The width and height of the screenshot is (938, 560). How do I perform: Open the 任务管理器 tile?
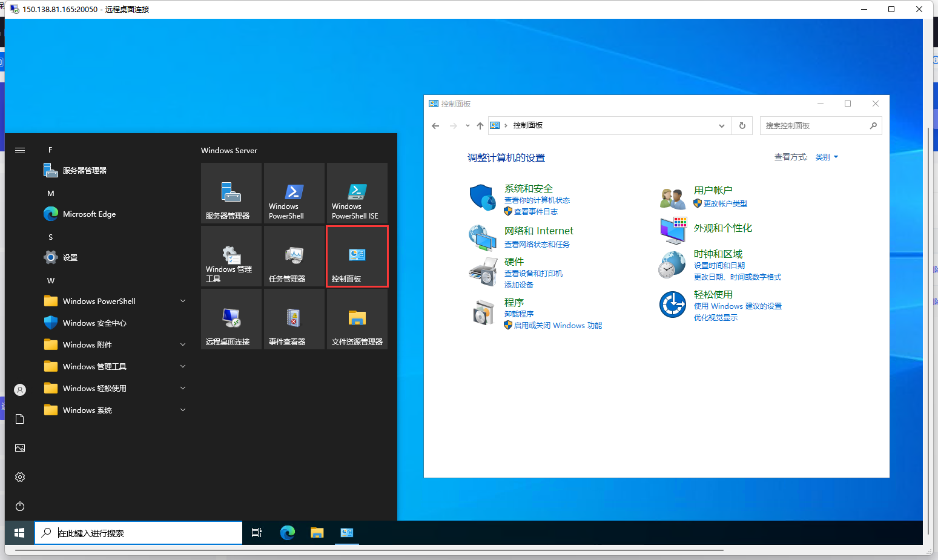click(294, 256)
